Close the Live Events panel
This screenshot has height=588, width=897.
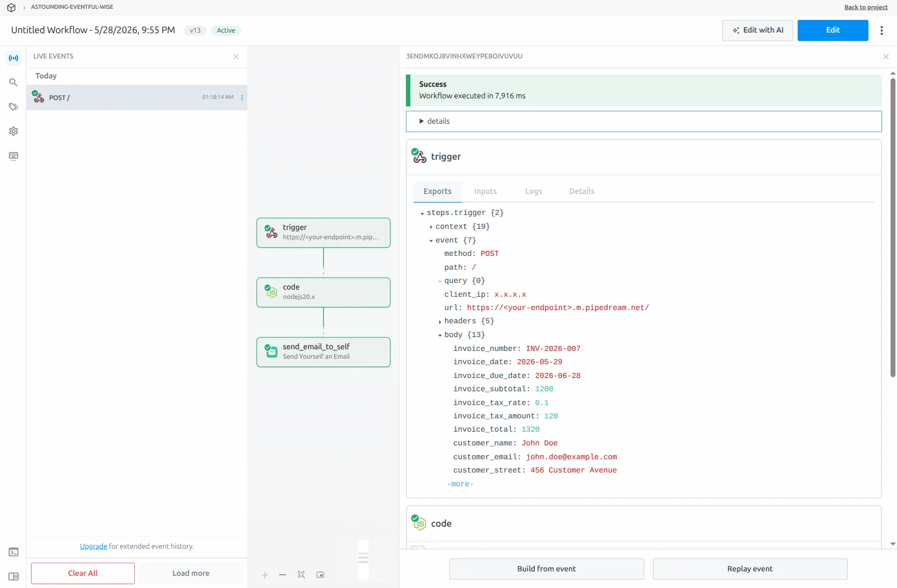coord(236,56)
